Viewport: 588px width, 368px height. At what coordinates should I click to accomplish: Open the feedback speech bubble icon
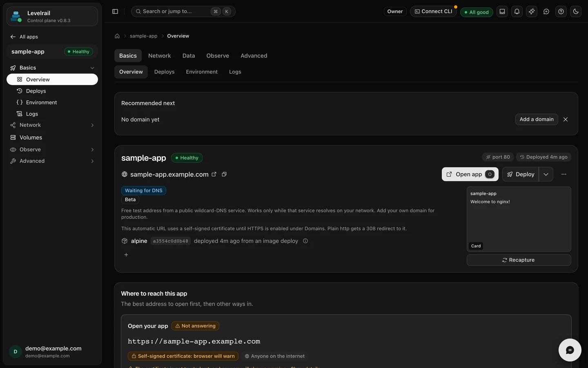click(546, 11)
